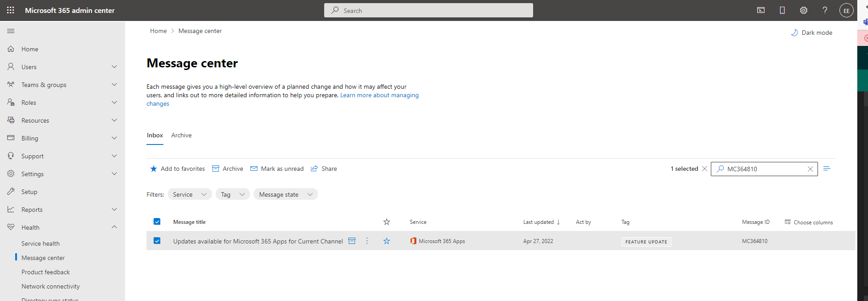This screenshot has height=301, width=868.
Task: Click the Act by column header
Action: click(584, 222)
